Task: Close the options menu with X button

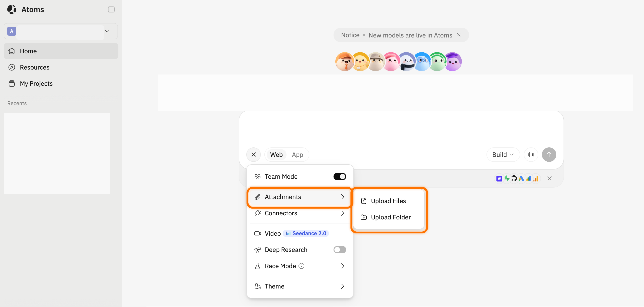Action: coord(254,155)
